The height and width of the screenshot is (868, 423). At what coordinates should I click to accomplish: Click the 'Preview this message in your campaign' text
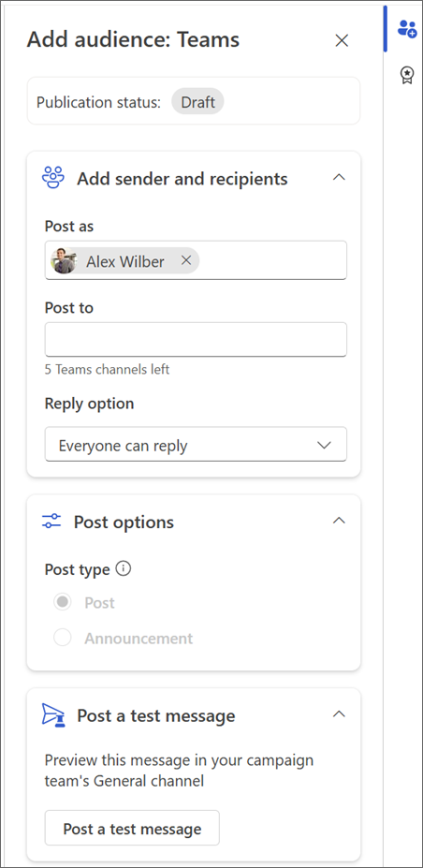179,760
